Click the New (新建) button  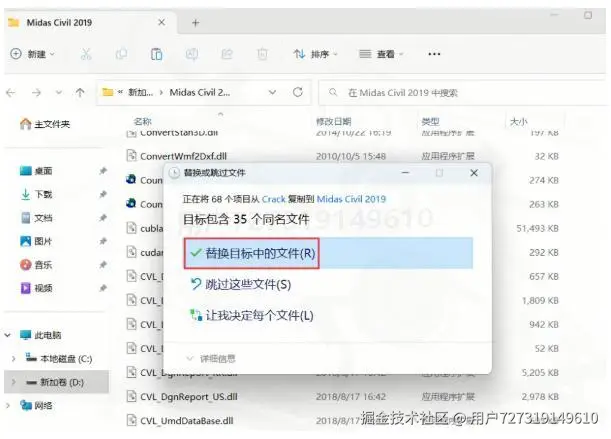pyautogui.click(x=32, y=54)
